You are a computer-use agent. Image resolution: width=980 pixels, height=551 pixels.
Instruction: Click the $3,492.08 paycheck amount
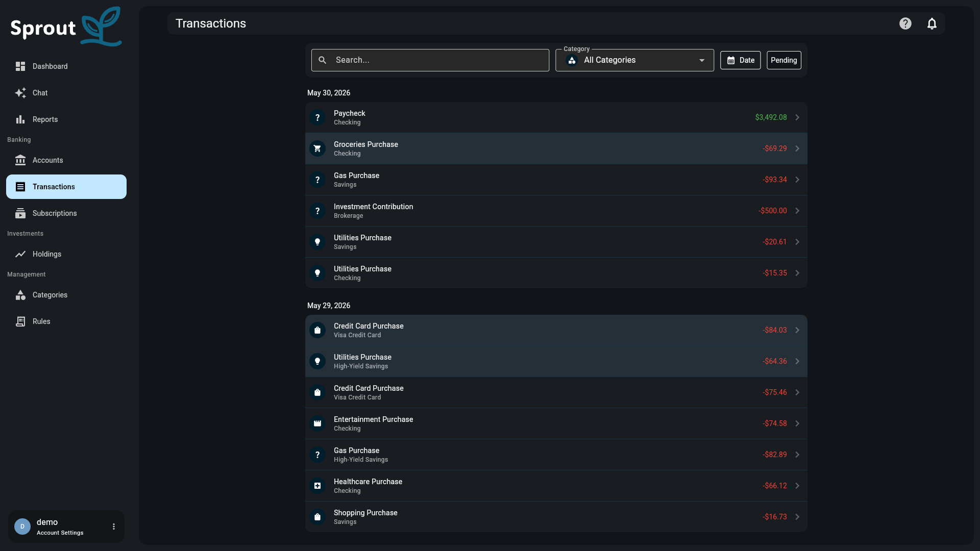point(771,117)
